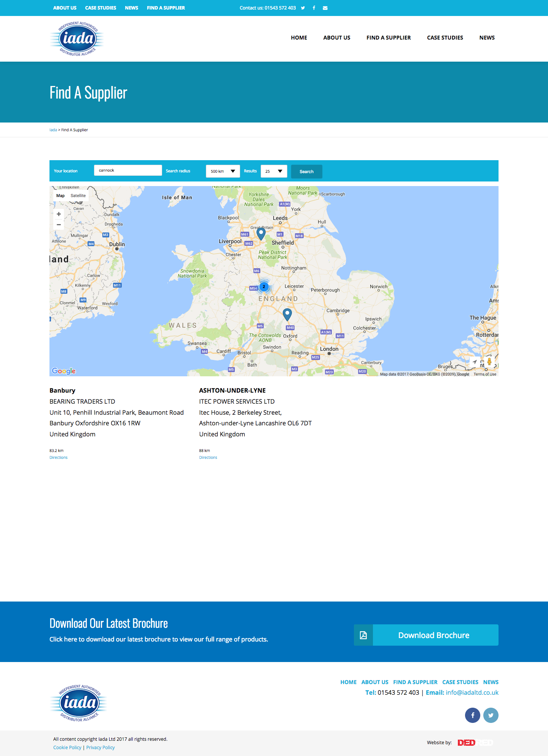Go to About Us in main navigation
548x756 pixels.
pyautogui.click(x=336, y=38)
